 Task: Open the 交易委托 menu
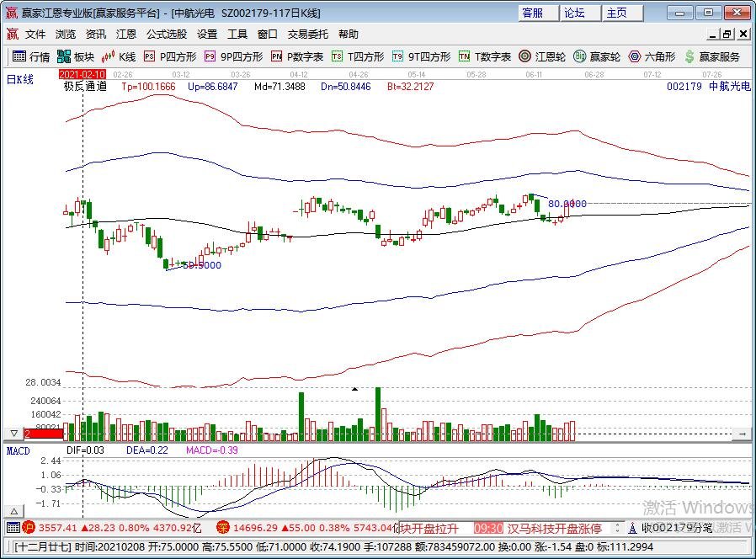tap(308, 35)
